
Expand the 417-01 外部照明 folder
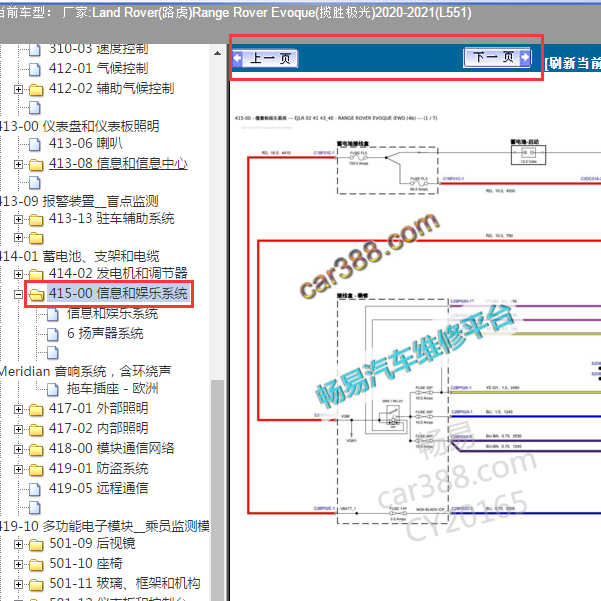coord(18,409)
